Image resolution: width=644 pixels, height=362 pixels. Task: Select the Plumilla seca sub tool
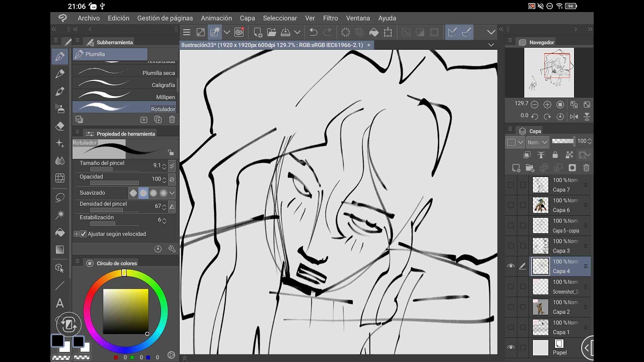coord(124,72)
